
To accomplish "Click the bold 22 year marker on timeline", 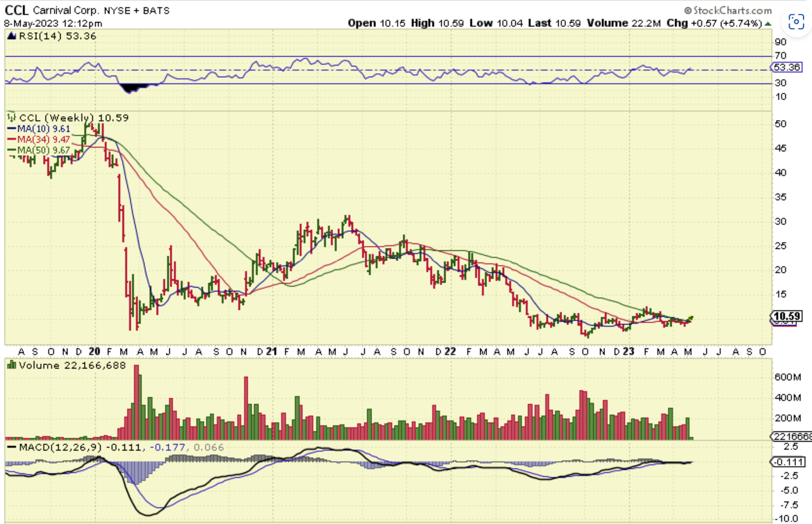I will point(450,352).
